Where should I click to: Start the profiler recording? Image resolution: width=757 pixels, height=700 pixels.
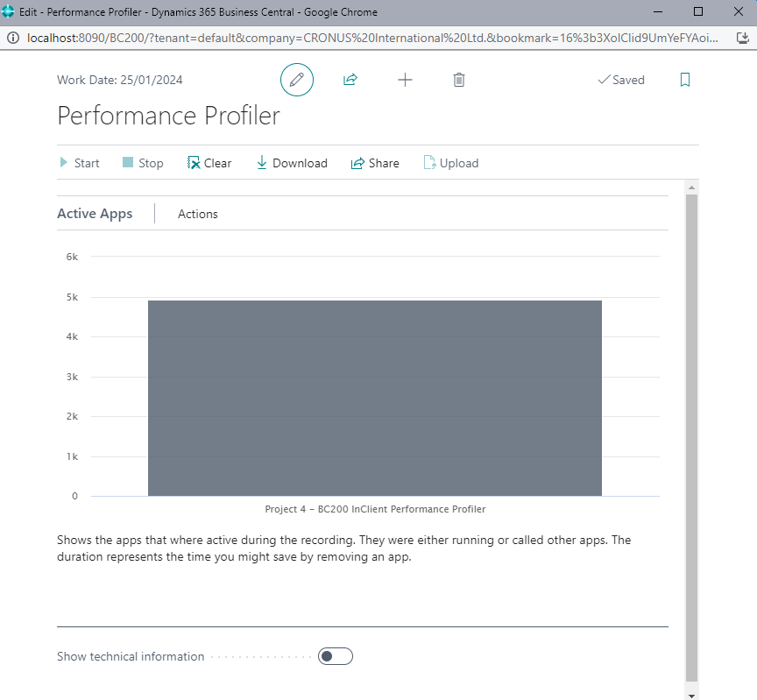[79, 163]
